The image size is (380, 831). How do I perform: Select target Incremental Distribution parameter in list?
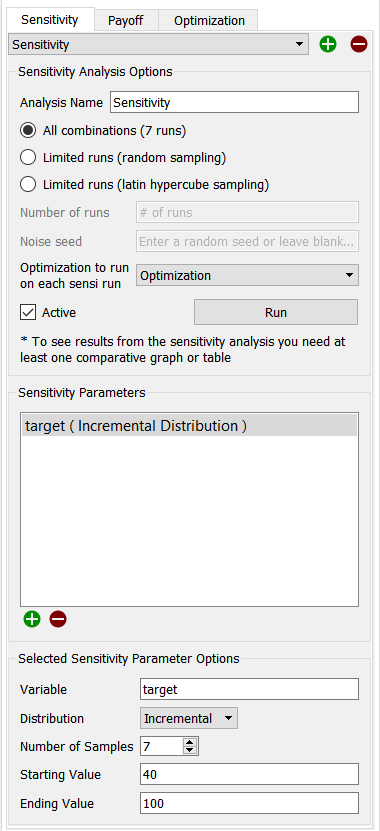189,426
